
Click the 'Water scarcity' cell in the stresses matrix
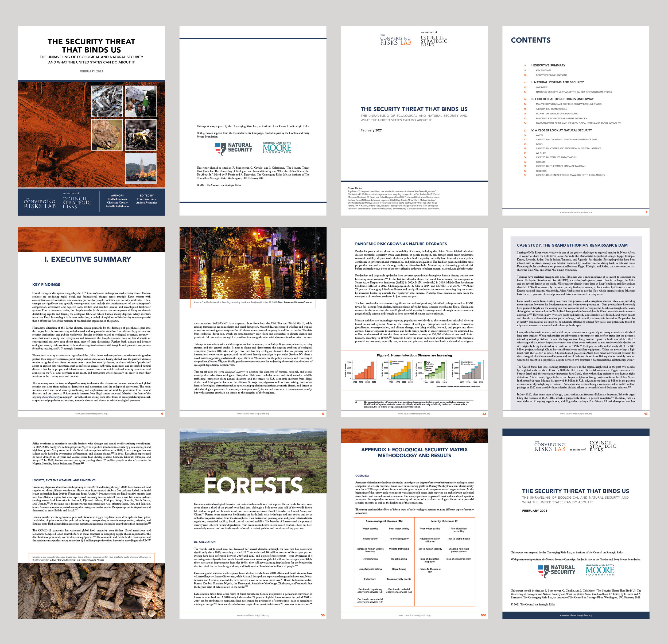tap(370, 529)
